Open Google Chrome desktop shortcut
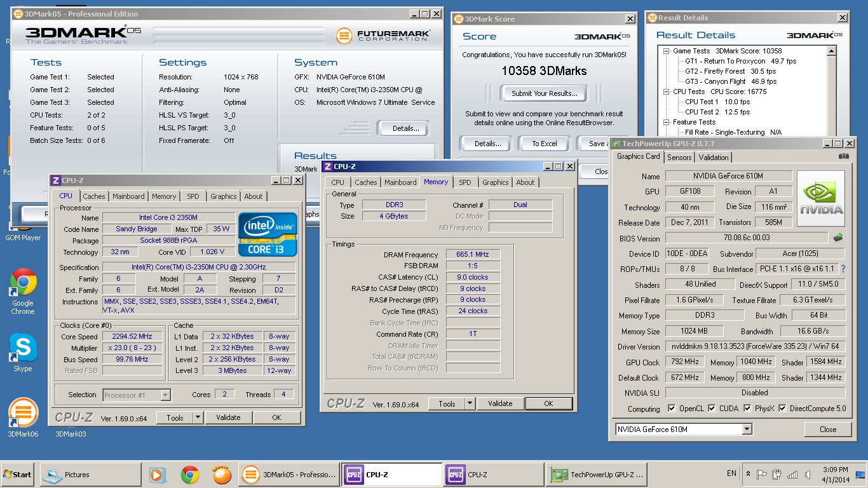Viewport: 868px width, 488px height. pyautogui.click(x=23, y=291)
